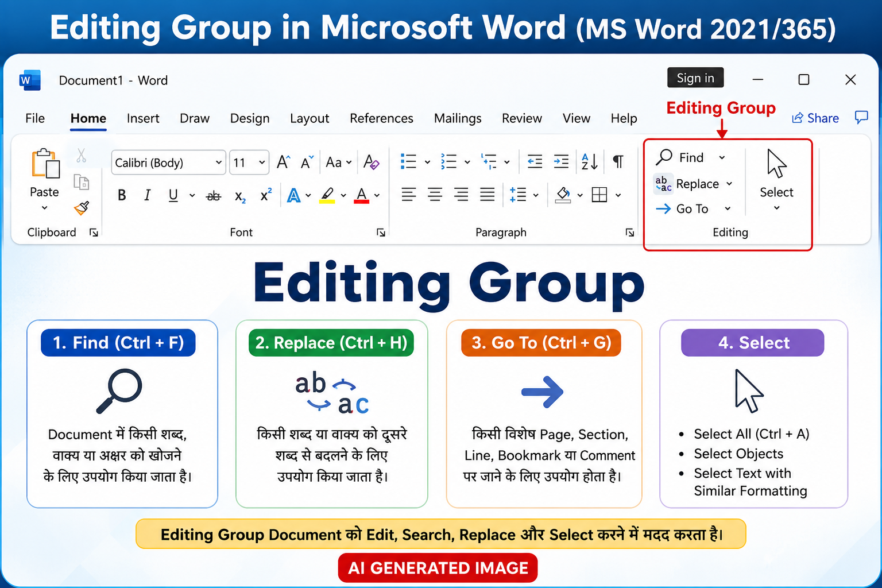Apply the red font color
882x588 pixels.
point(362,196)
